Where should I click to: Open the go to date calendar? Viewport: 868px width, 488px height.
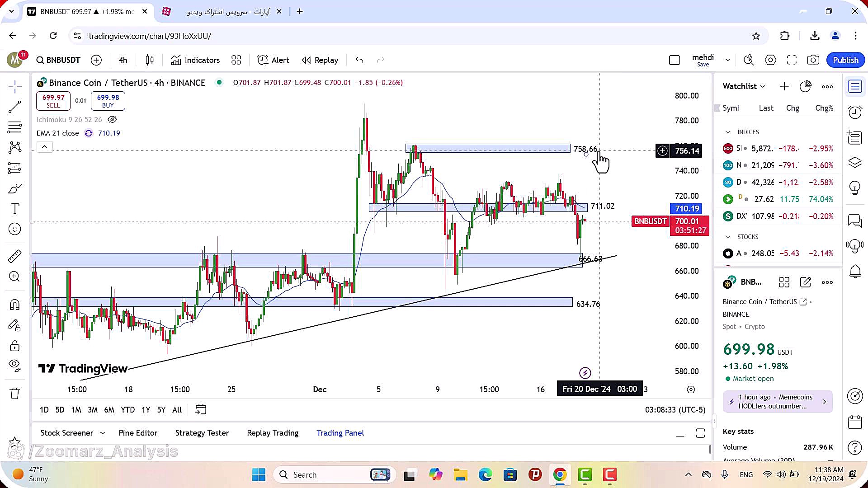pos(201,409)
